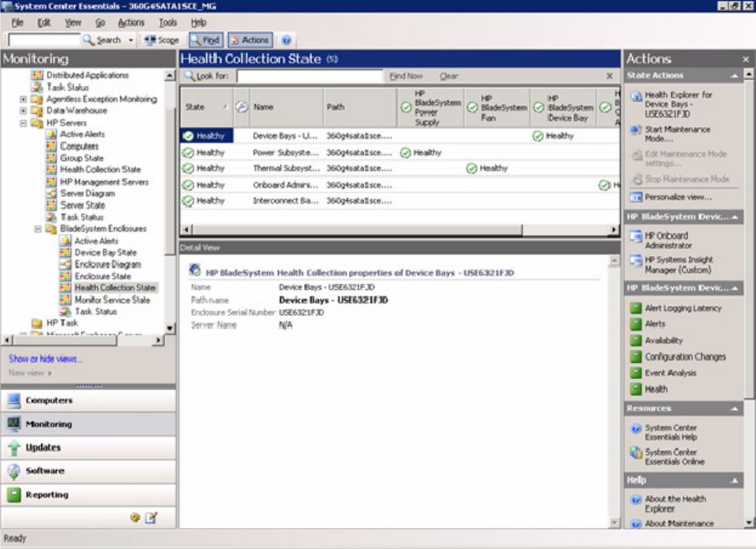The image size is (756, 549).
Task: Launch HP Onboard Administrator task
Action: tap(665, 241)
